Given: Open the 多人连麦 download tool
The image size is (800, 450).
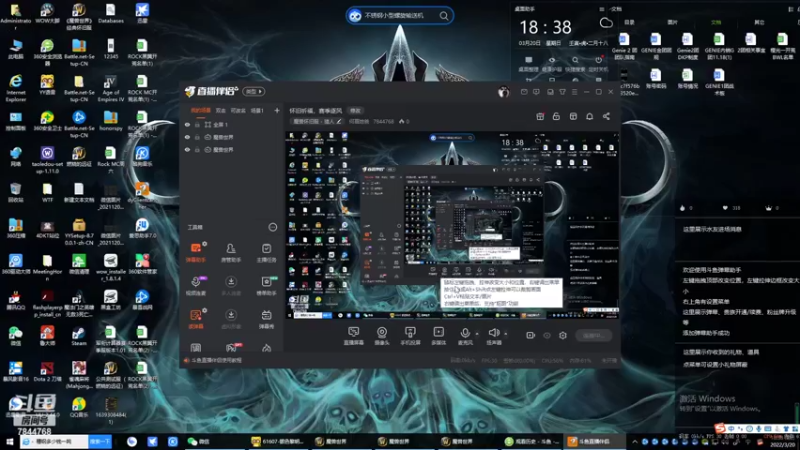Looking at the screenshot, I should pyautogui.click(x=231, y=286).
